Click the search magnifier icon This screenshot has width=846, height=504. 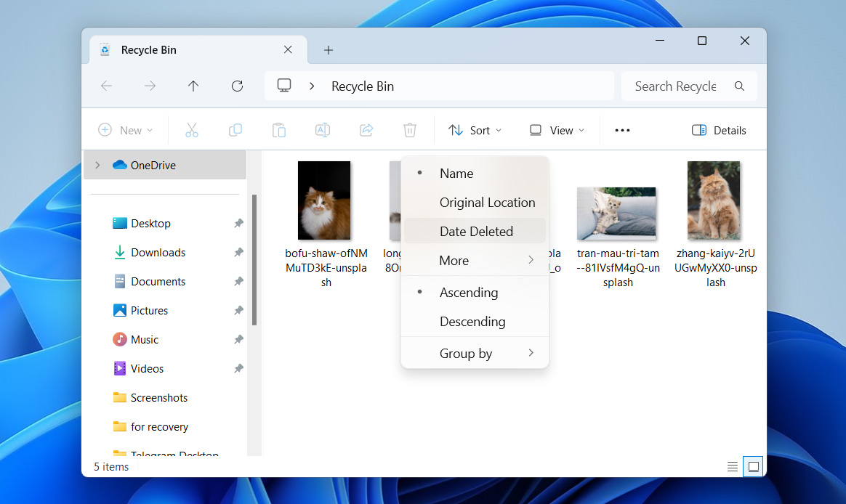(739, 86)
